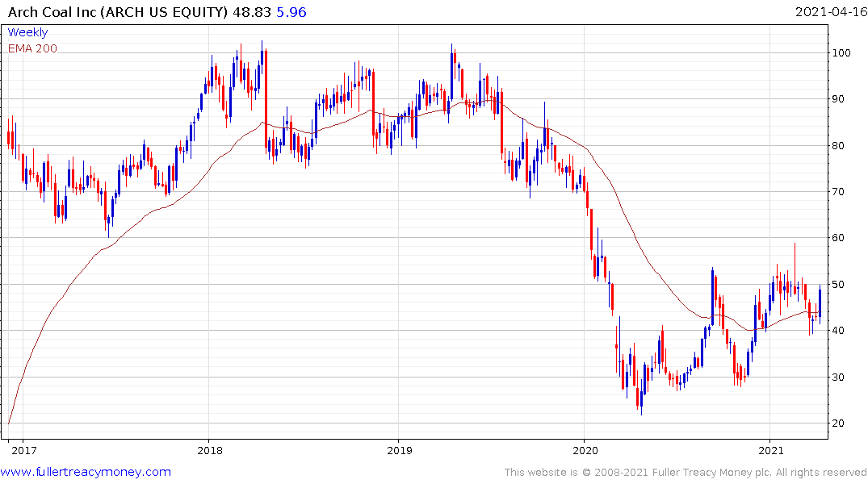Viewport: 868px width, 484px height.
Task: Click the 50 price axis label
Action: (x=838, y=284)
